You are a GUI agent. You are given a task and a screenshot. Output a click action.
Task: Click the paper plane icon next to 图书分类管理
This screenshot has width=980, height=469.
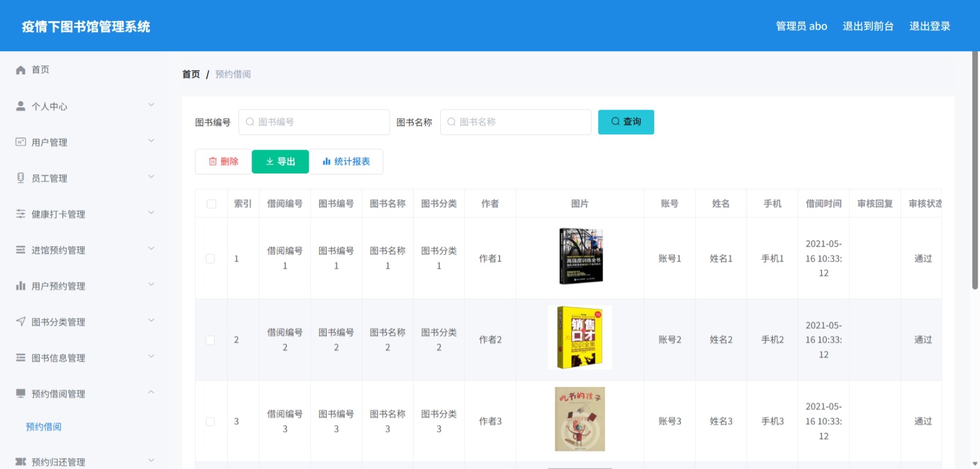[x=21, y=321]
